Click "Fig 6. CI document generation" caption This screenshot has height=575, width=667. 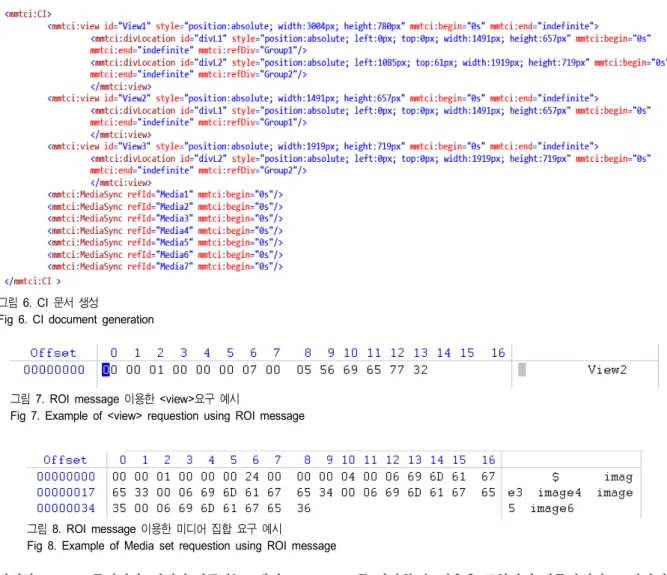coord(77,320)
